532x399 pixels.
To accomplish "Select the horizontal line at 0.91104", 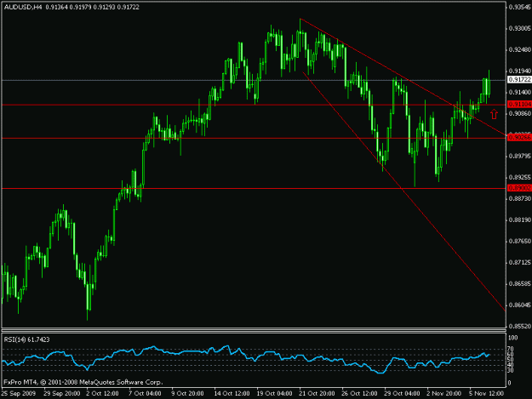I will tap(254, 105).
